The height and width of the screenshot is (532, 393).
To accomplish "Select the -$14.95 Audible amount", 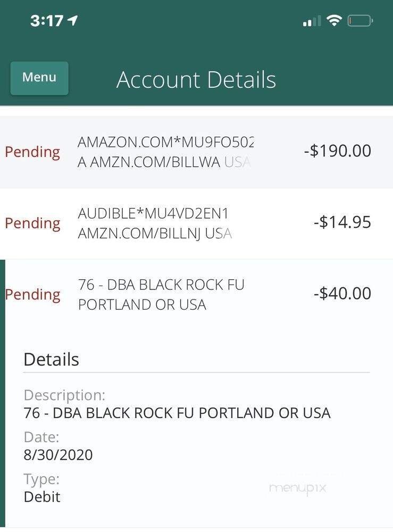I will click(x=342, y=222).
